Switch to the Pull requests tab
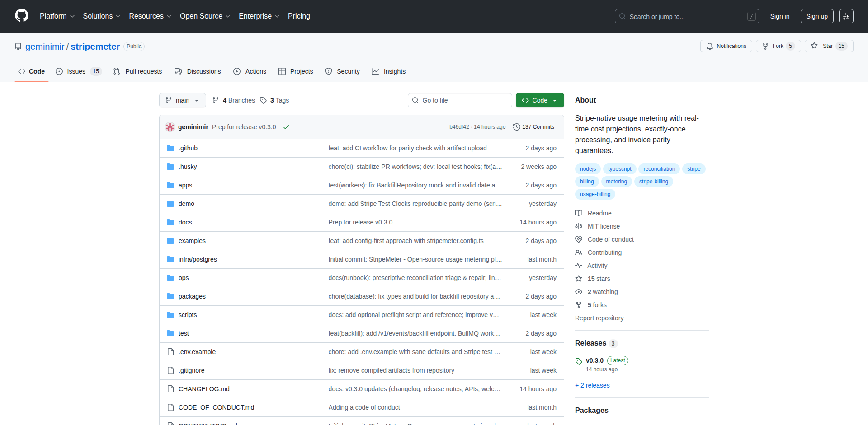868x425 pixels. pyautogui.click(x=137, y=71)
